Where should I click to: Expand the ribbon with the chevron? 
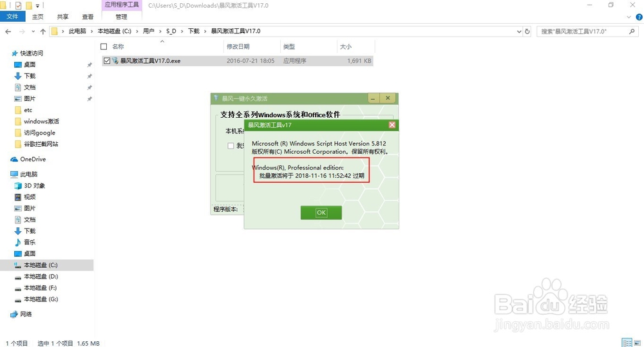[629, 17]
